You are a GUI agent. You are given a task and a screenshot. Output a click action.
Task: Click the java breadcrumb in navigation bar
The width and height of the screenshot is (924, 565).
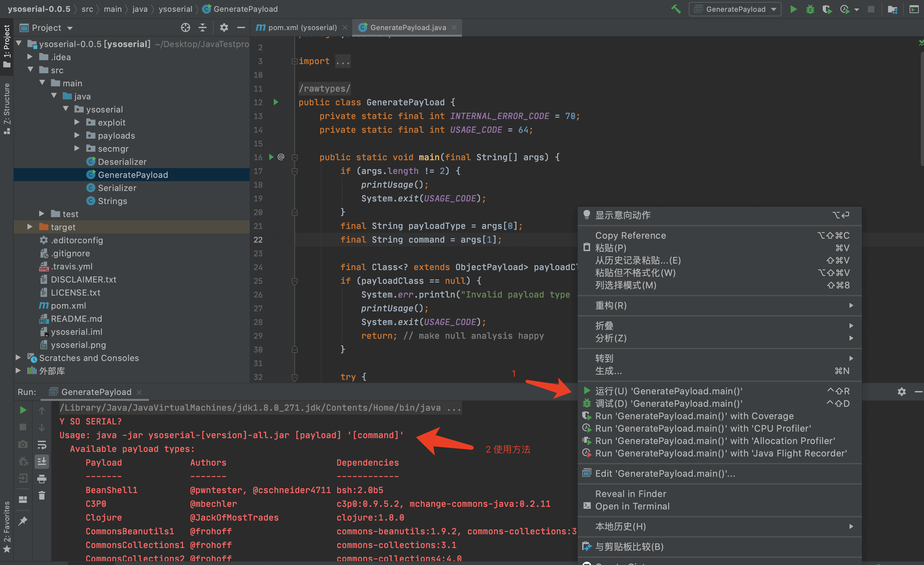140,9
